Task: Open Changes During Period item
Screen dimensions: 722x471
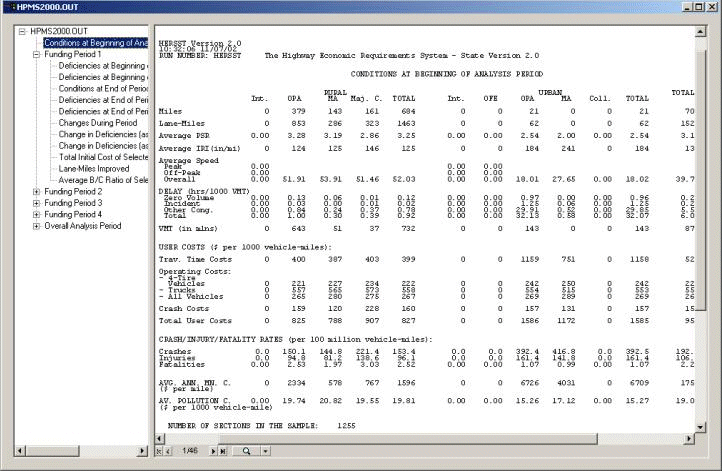Action: pos(98,123)
